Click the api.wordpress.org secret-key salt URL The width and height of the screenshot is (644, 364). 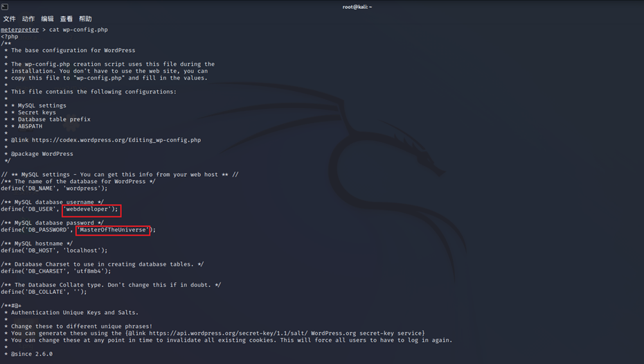click(x=228, y=333)
